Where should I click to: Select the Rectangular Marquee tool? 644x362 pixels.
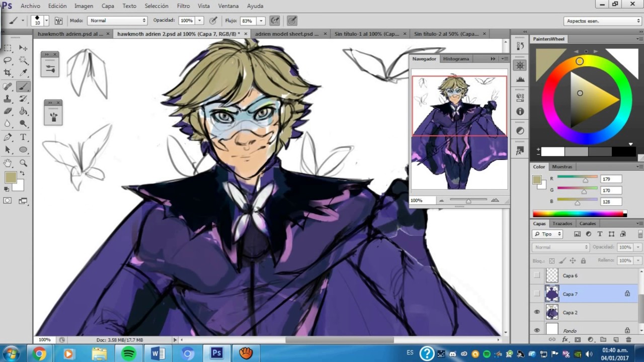pyautogui.click(x=8, y=48)
